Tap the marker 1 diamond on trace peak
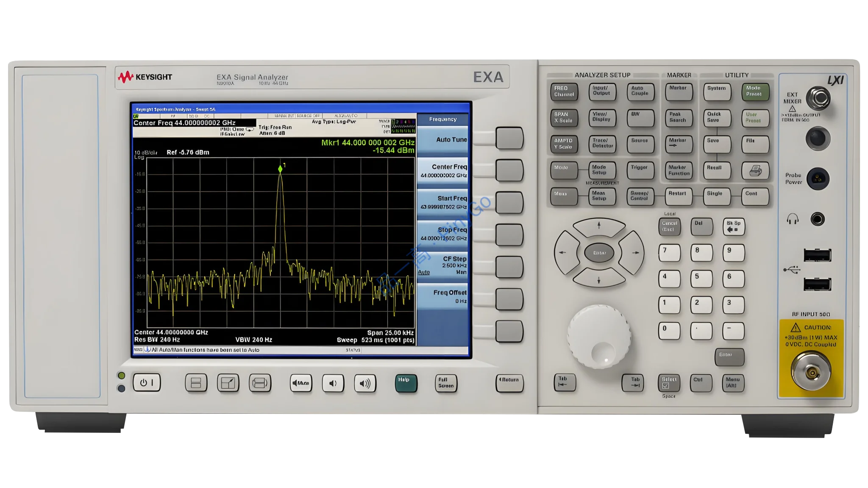Image resolution: width=868 pixels, height=488 pixels. pos(280,169)
